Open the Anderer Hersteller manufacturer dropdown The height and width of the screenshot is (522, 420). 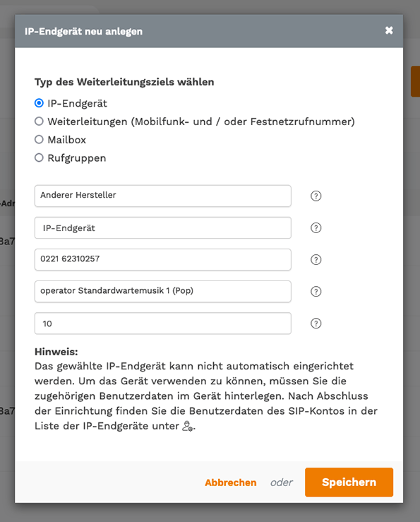[x=163, y=196]
